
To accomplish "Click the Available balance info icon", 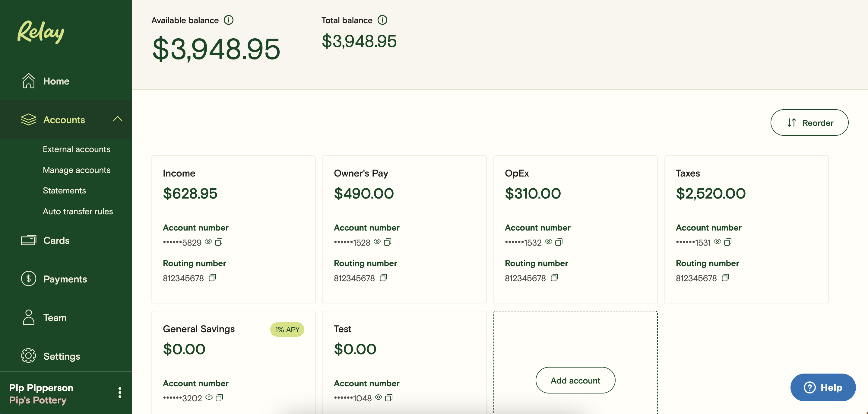I will tap(228, 20).
